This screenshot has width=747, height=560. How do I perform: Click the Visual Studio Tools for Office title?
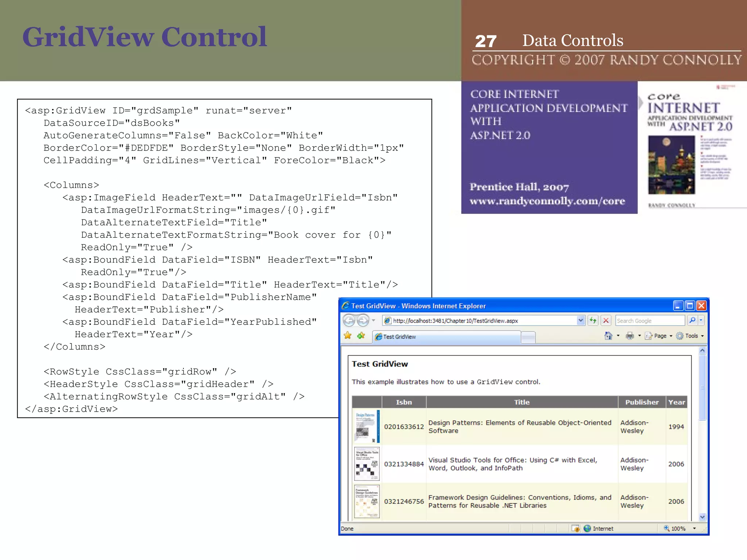513,464
